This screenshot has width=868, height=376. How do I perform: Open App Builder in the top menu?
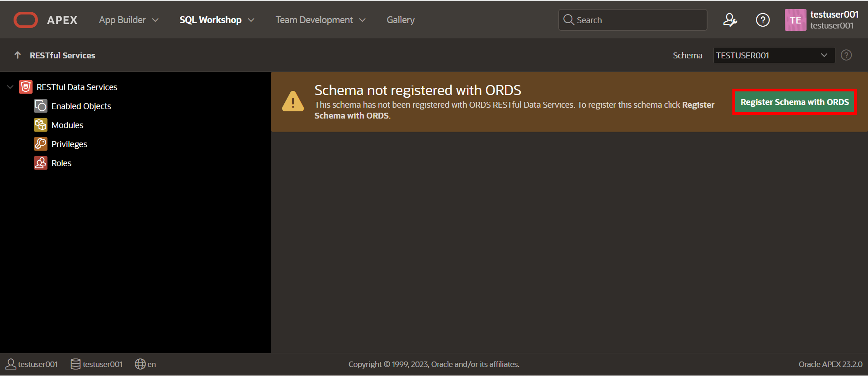[123, 20]
